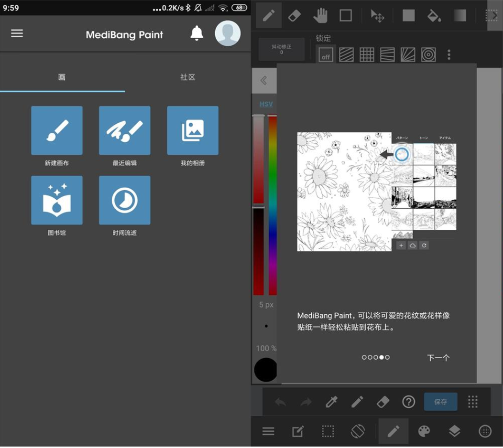The width and height of the screenshot is (503, 448).
Task: Select the hand pan tool
Action: 320,15
